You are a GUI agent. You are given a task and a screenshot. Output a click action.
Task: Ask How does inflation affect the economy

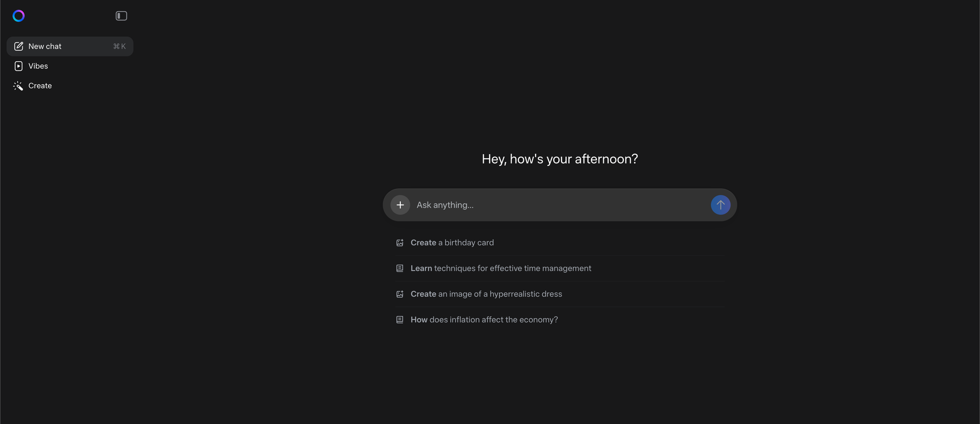(x=484, y=320)
